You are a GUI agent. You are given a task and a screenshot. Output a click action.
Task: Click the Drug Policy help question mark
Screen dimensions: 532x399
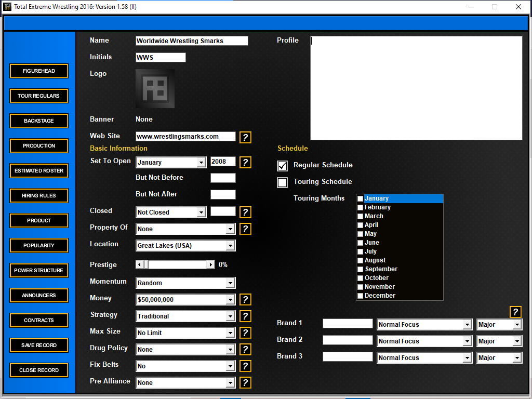(245, 350)
